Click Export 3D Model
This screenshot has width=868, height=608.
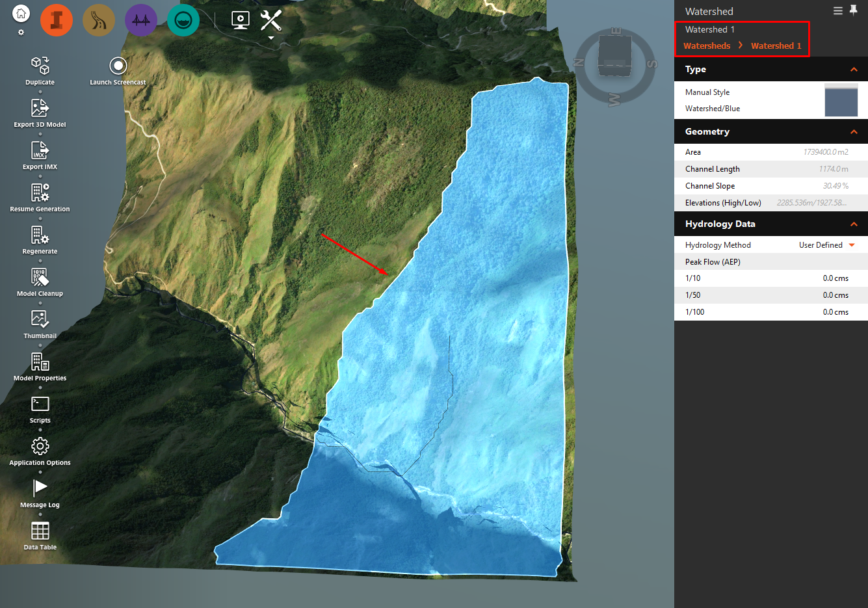40,112
